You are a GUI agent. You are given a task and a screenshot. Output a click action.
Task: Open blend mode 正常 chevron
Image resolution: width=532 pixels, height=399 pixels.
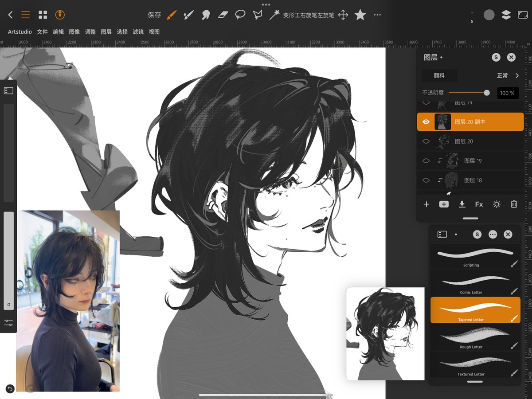pos(517,75)
